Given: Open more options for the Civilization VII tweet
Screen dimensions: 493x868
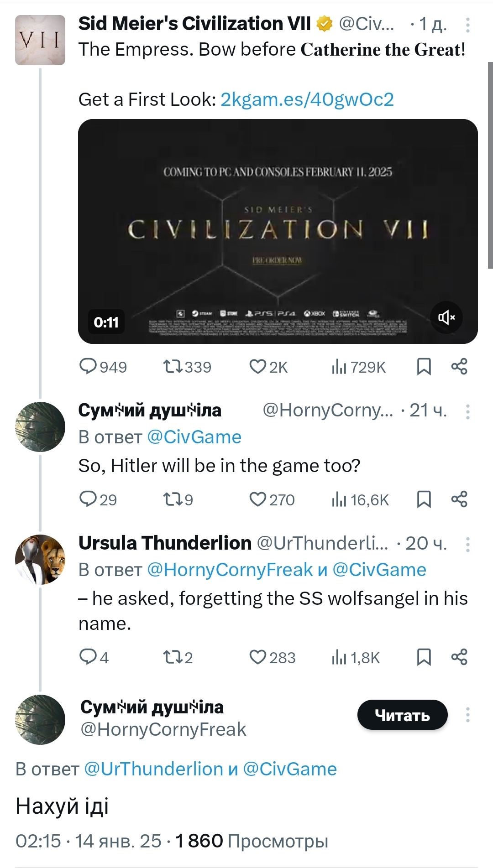Looking at the screenshot, I should click(x=468, y=25).
